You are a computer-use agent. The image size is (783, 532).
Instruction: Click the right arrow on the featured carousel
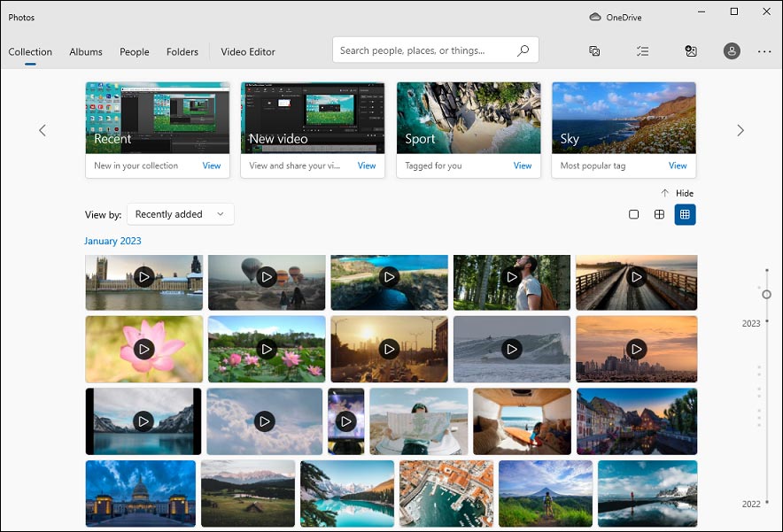click(740, 129)
